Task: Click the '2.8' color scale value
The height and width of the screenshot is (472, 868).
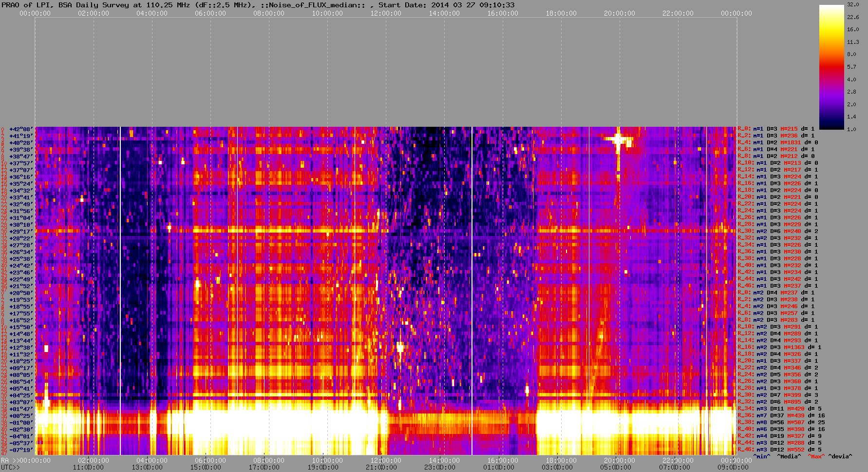Action: pyautogui.click(x=851, y=92)
